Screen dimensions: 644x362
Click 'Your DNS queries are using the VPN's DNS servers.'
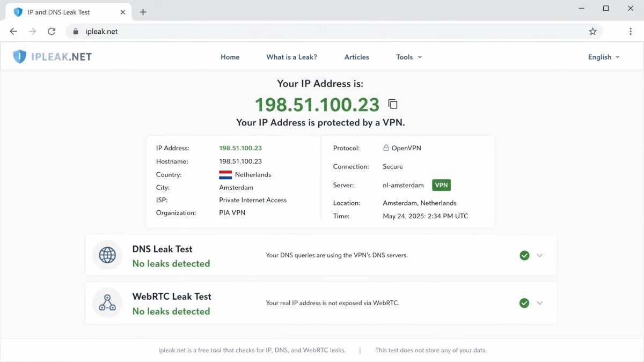pos(337,255)
